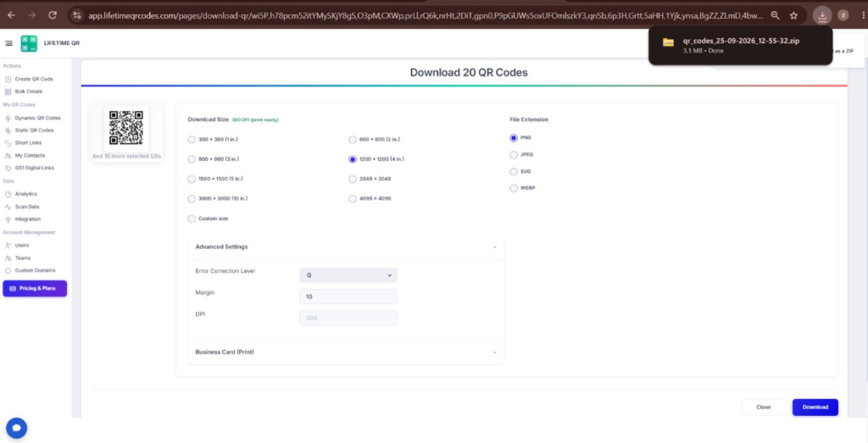
Task: Click "300 DPI (print-ready)" label
Action: (x=255, y=120)
